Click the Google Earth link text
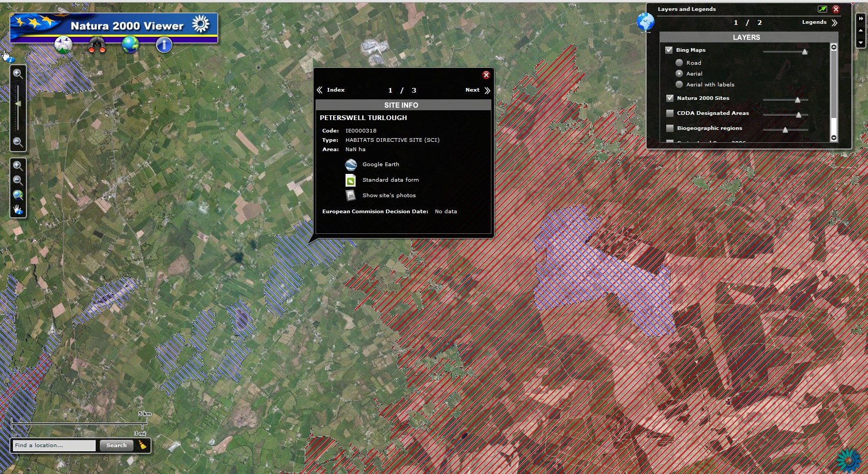The image size is (868, 474). click(x=381, y=165)
